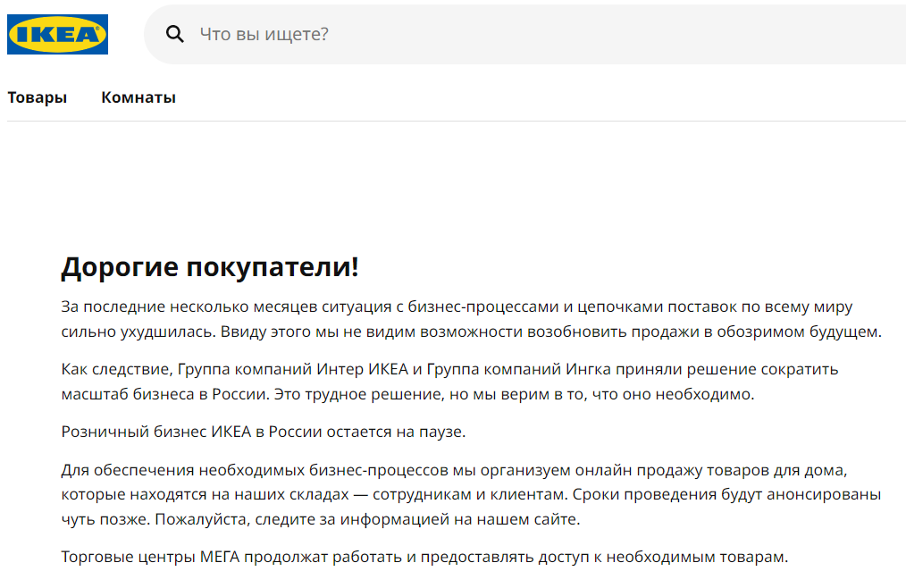
Task: Click the "Дорогие покупатели!" heading
Action: click(x=210, y=267)
